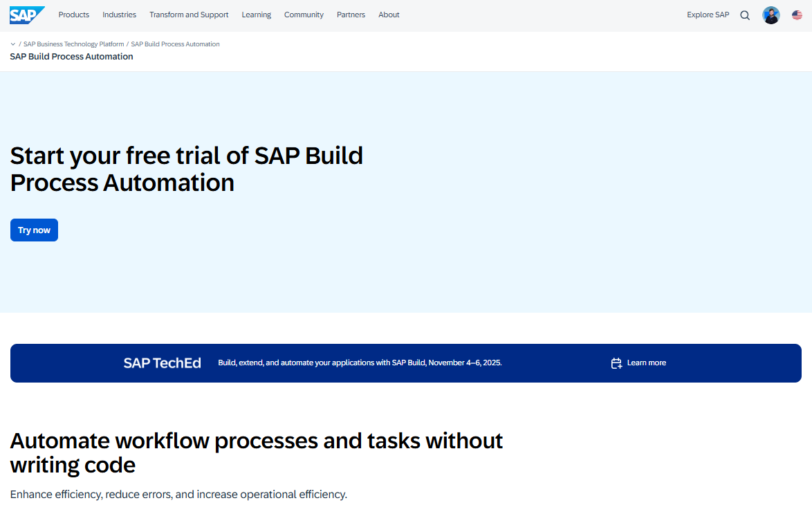This screenshot has height=523, width=812.
Task: Click the 'Enhance efficiency, reduce errors' subtitle
Action: 178,495
